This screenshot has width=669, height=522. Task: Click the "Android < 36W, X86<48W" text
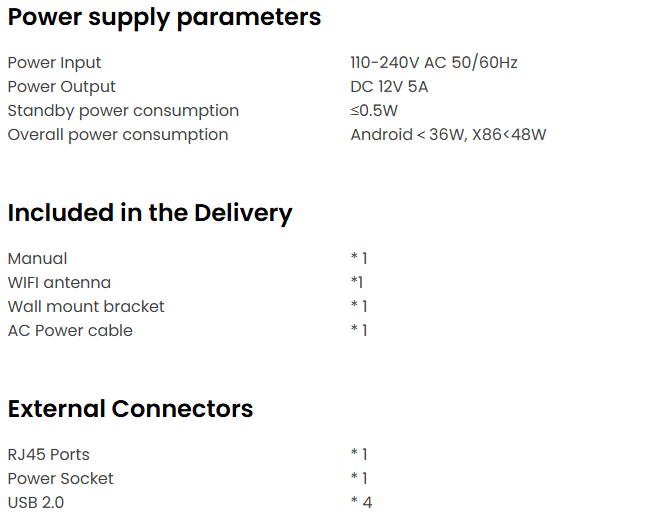tap(448, 135)
